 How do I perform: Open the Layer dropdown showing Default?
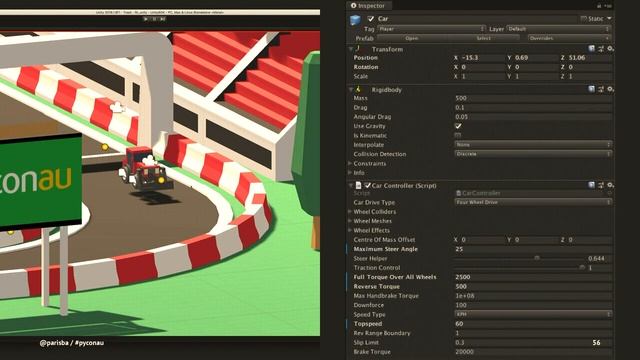[558, 29]
